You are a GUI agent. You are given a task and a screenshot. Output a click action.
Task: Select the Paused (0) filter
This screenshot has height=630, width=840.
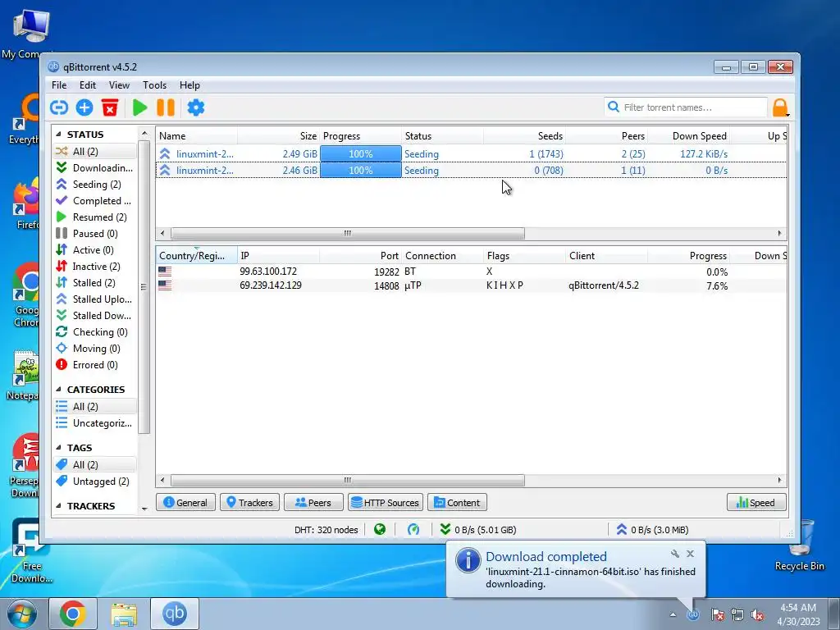pyautogui.click(x=95, y=234)
